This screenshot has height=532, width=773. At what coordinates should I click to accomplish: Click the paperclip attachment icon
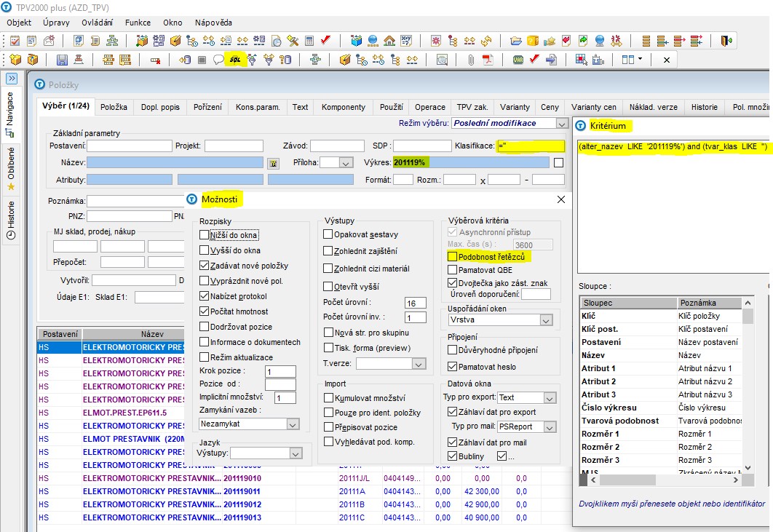click(471, 60)
